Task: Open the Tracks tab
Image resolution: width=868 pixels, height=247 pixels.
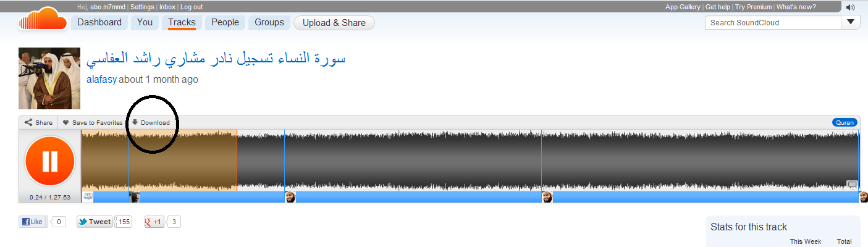Action: click(182, 23)
